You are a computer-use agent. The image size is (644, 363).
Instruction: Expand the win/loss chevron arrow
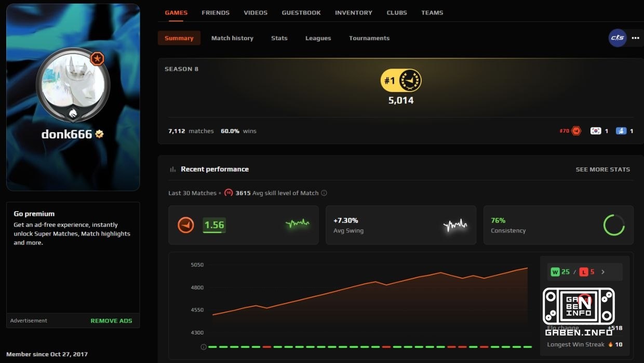click(x=603, y=272)
